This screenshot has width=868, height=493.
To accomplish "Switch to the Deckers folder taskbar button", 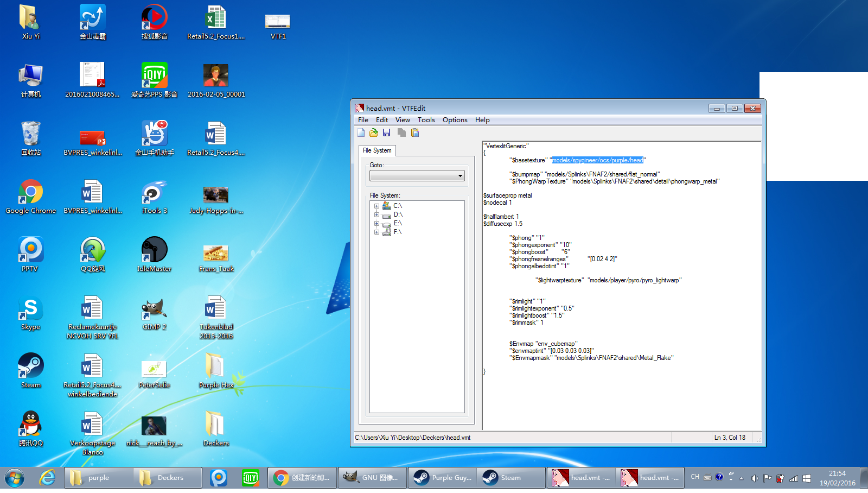I will (168, 478).
